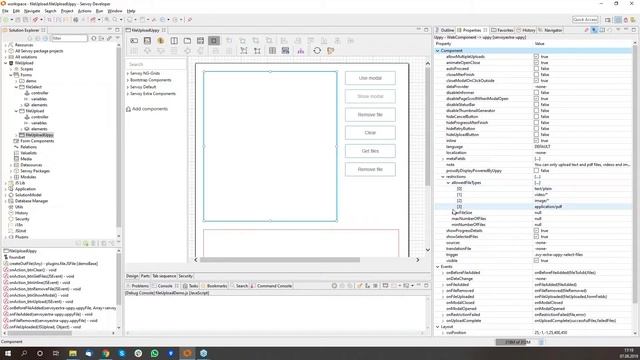Expand the metaFields property row
This screenshot has height=360, width=640.
pyautogui.click(x=443, y=159)
